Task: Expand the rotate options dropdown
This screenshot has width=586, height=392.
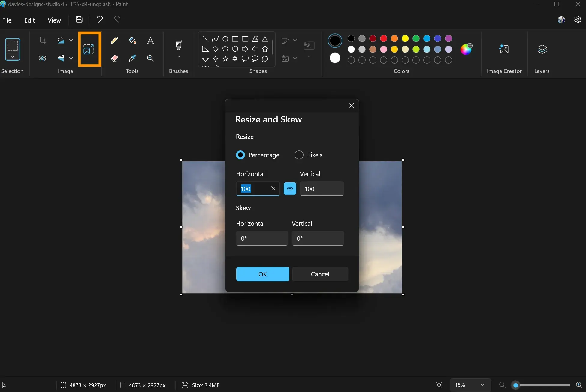Action: pyautogui.click(x=71, y=40)
